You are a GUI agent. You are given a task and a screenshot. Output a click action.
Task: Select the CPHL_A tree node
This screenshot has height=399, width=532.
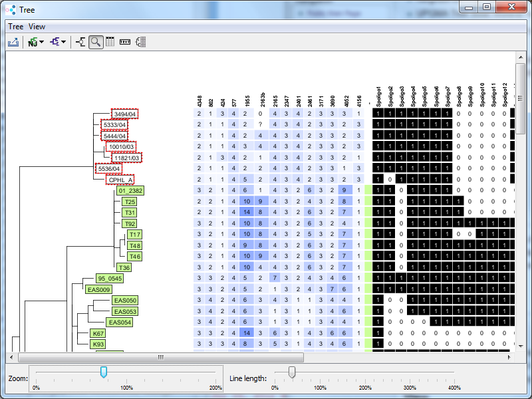[120, 180]
